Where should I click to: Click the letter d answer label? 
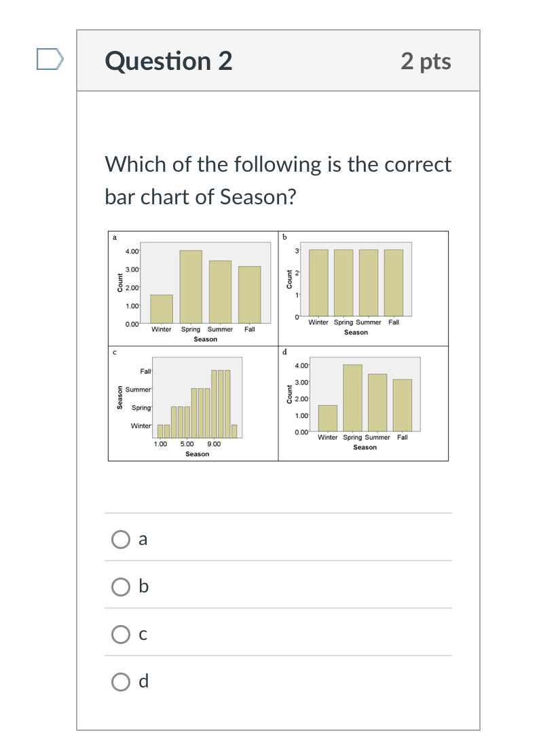click(x=142, y=681)
